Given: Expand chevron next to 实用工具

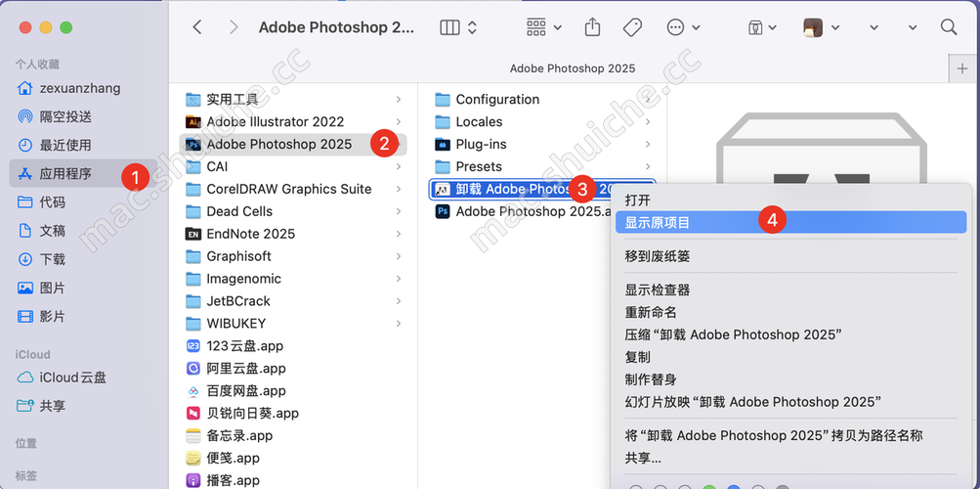Looking at the screenshot, I should point(399,100).
